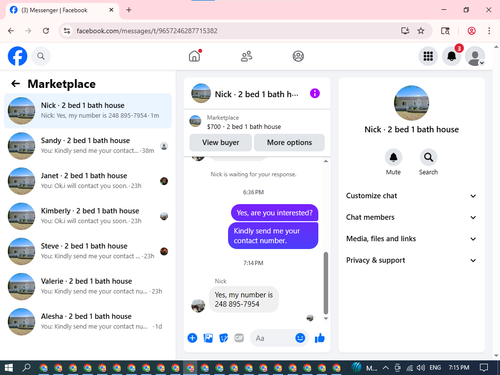
Task: Send a thumbs-up like
Action: tap(320, 338)
